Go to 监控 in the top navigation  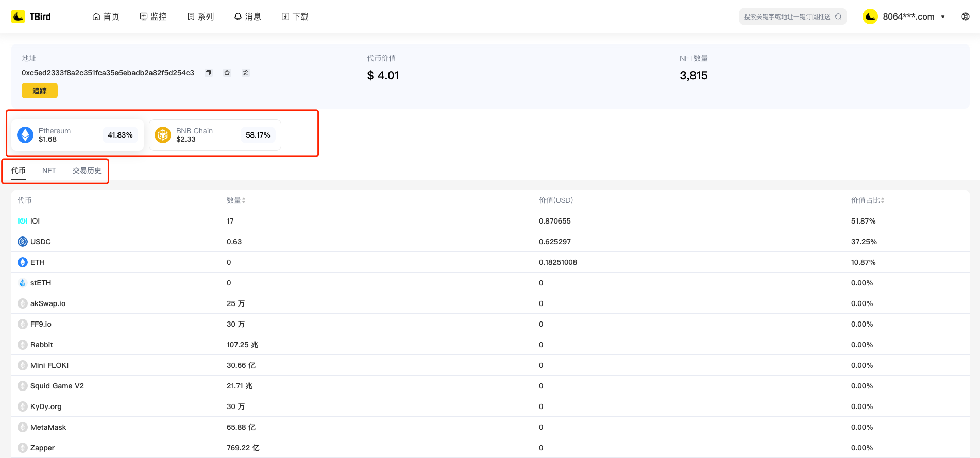point(154,16)
